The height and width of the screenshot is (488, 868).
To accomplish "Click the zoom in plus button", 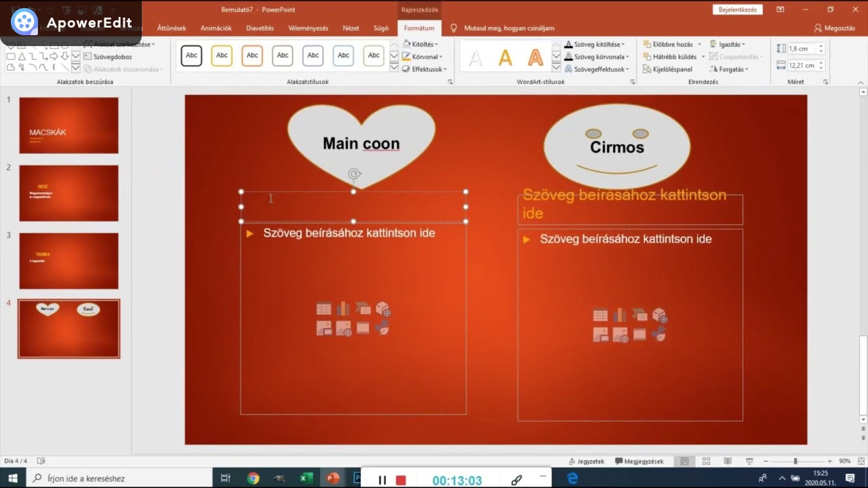I will coord(829,461).
